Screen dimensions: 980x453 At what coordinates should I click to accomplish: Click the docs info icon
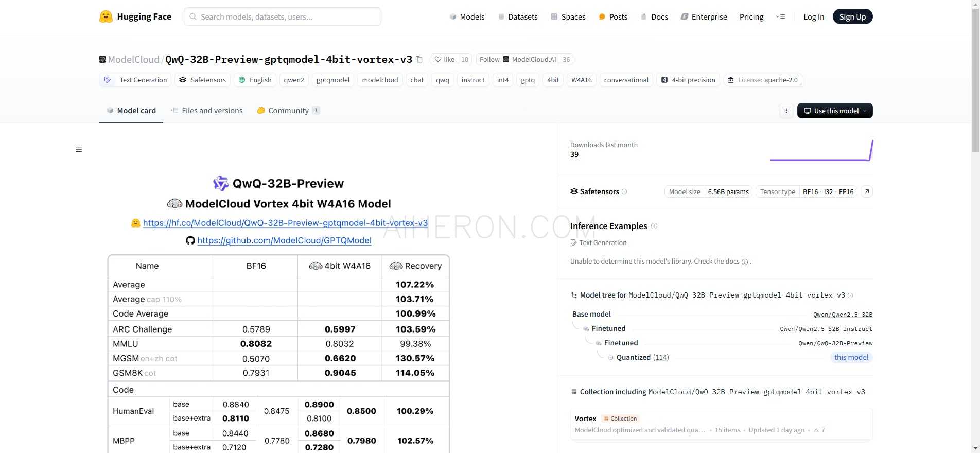click(744, 262)
